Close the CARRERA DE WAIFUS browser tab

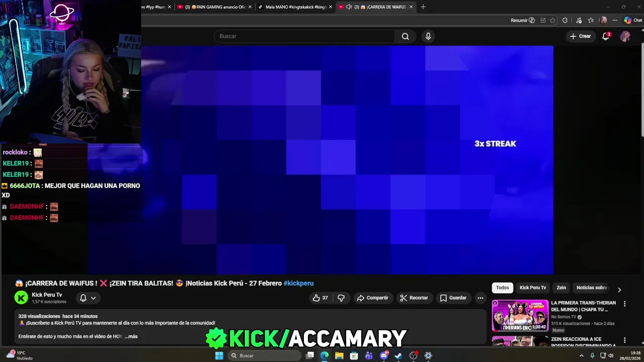click(x=411, y=7)
